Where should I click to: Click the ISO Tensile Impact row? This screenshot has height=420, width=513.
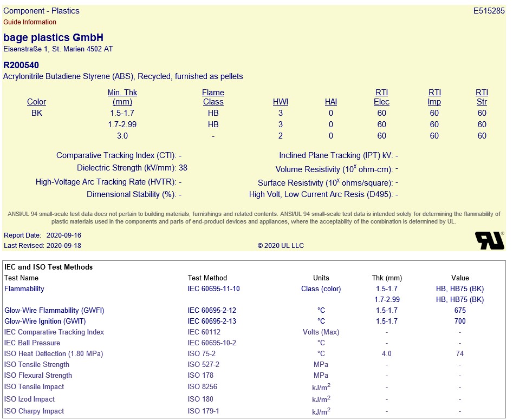pos(254,386)
